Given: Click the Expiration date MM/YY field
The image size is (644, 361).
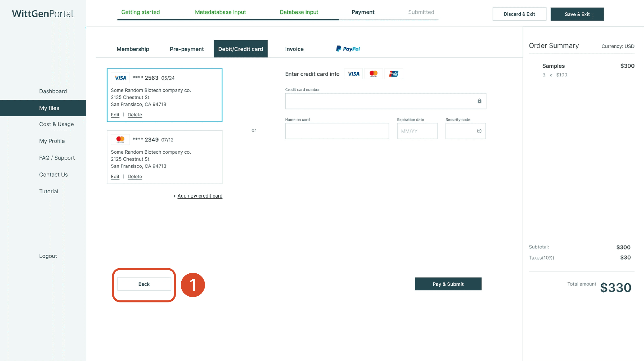Looking at the screenshot, I should click(417, 131).
